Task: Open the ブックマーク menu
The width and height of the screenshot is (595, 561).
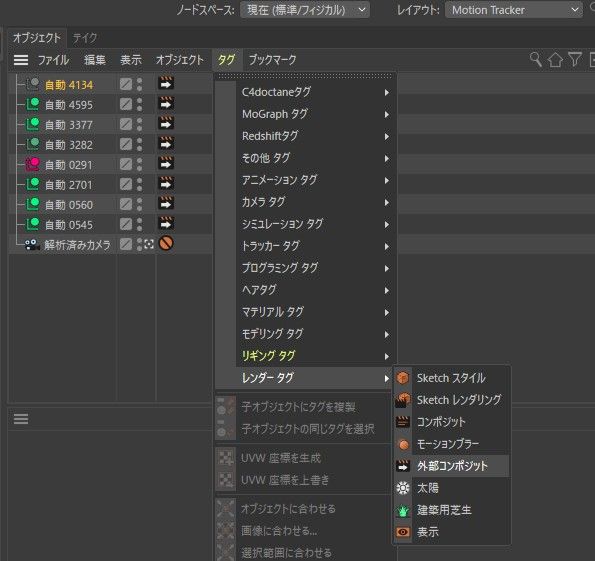Action: tap(272, 60)
